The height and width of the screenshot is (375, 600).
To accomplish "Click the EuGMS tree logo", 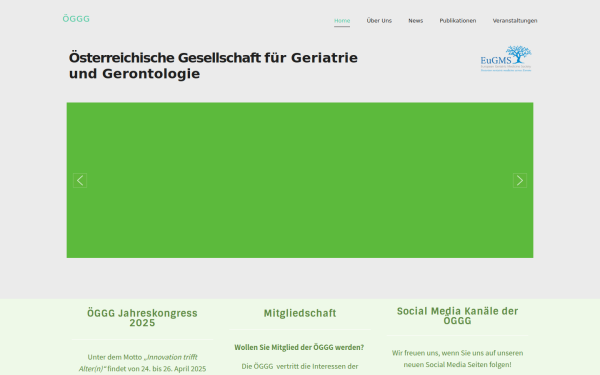I will coord(506,59).
